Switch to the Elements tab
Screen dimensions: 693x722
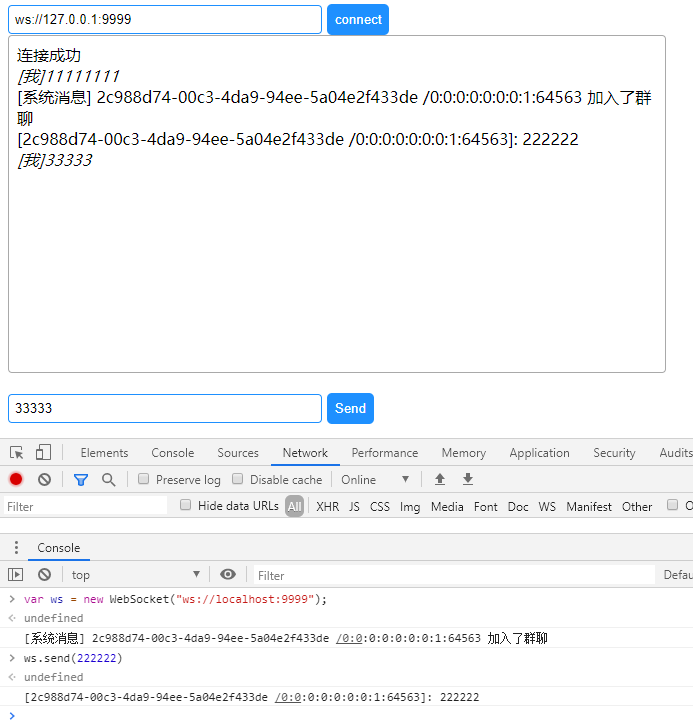pos(105,453)
